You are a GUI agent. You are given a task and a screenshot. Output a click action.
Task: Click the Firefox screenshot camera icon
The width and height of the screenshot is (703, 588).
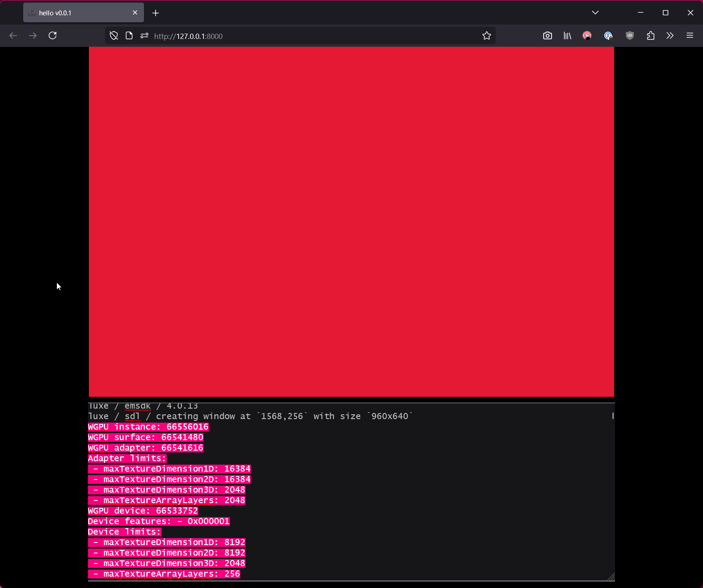click(x=547, y=36)
